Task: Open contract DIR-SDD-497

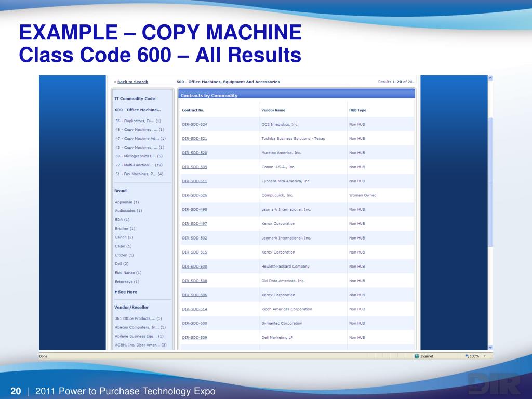Action: point(194,224)
